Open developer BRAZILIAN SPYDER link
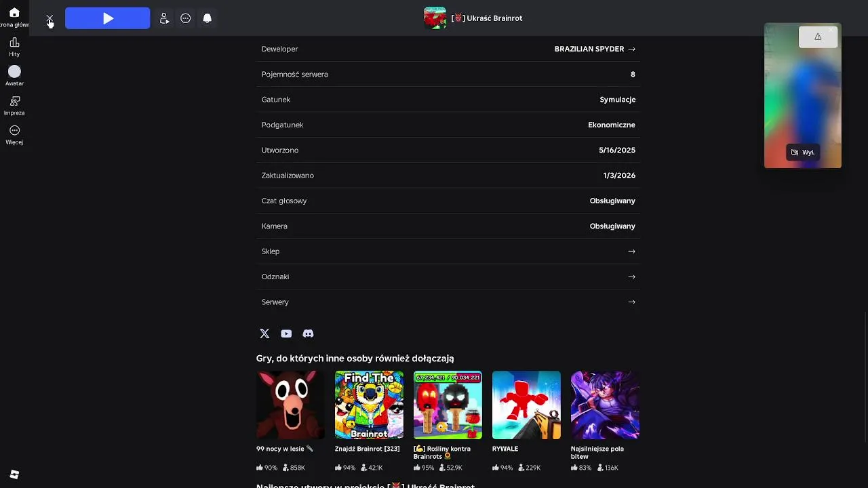 click(595, 49)
